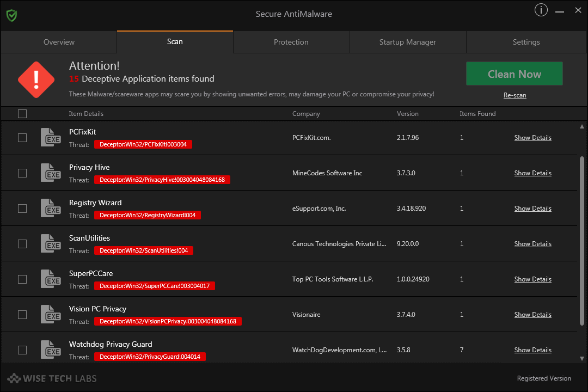Open the Startup Manager tab
Image resolution: width=588 pixels, height=392 pixels.
point(408,42)
